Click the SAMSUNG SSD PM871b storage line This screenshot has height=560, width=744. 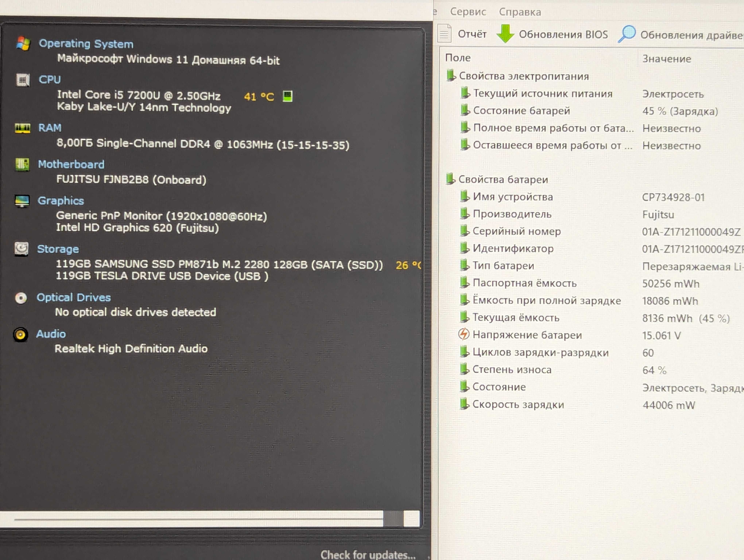219,265
